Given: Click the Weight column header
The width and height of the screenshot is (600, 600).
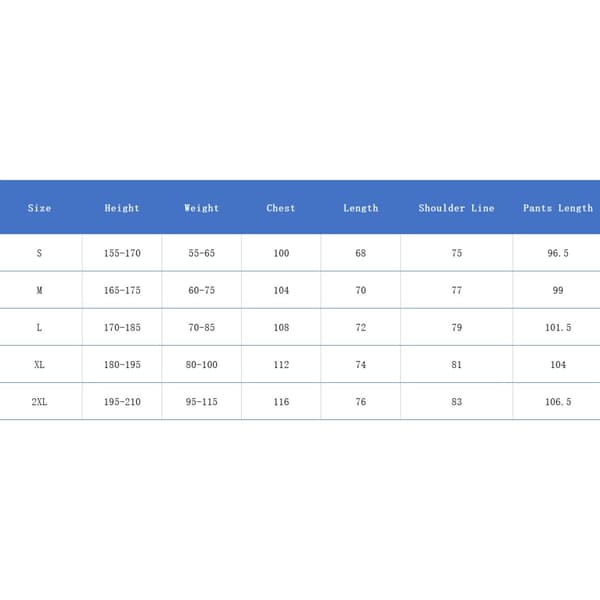Looking at the screenshot, I should coord(202,208).
